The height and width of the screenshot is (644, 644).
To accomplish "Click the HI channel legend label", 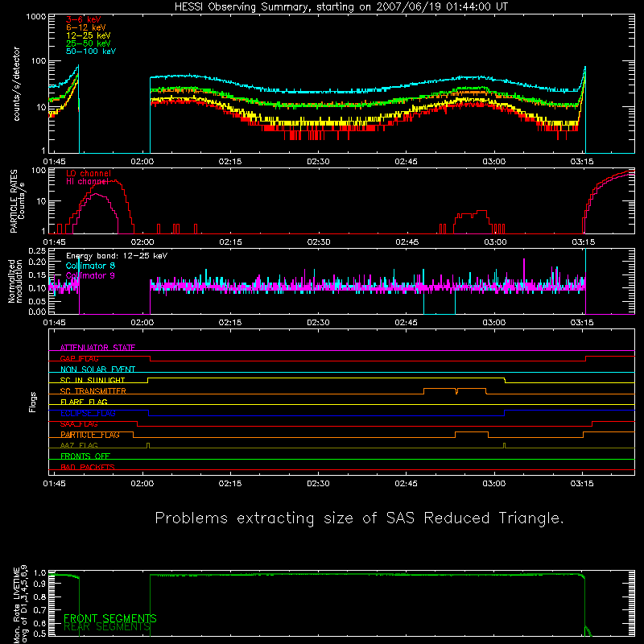I will [87, 181].
